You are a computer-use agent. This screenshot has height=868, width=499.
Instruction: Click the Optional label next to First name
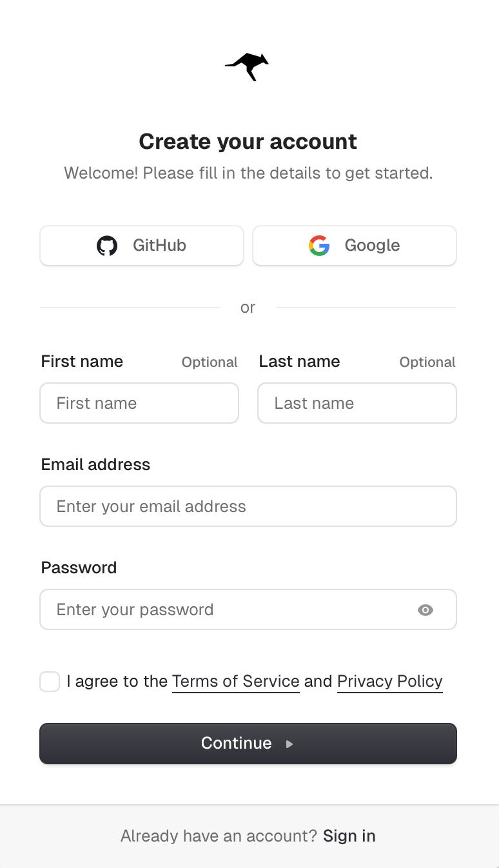click(209, 362)
